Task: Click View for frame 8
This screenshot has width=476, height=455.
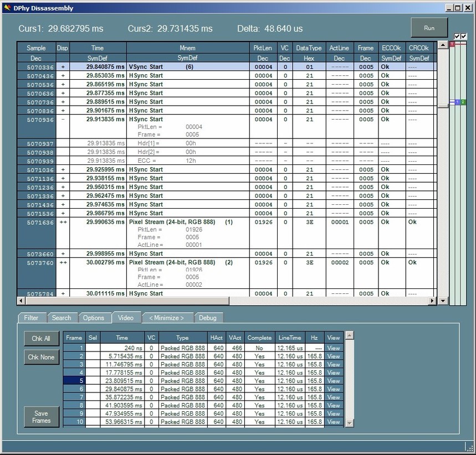Action: point(334,406)
